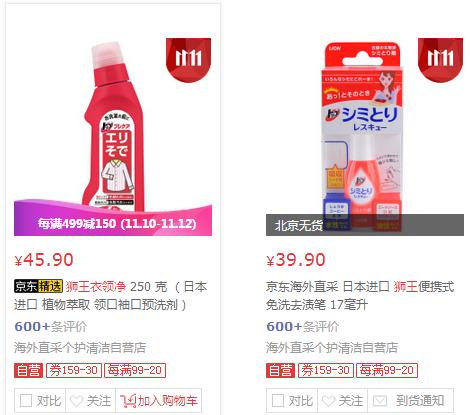Open the red collar cleaner bottle thumbnail

tap(113, 127)
